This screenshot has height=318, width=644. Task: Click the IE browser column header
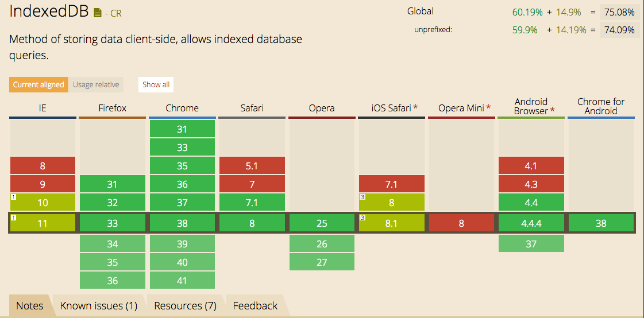(43, 108)
